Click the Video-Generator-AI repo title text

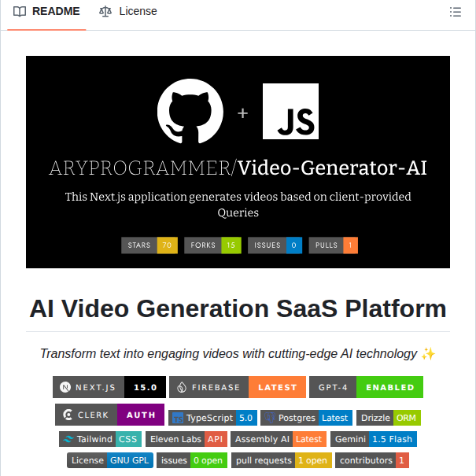332,168
